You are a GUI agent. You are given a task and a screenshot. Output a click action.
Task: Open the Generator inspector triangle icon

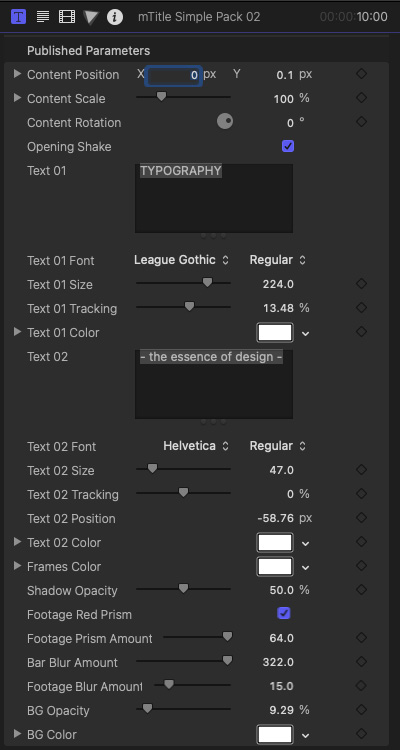pyautogui.click(x=90, y=18)
